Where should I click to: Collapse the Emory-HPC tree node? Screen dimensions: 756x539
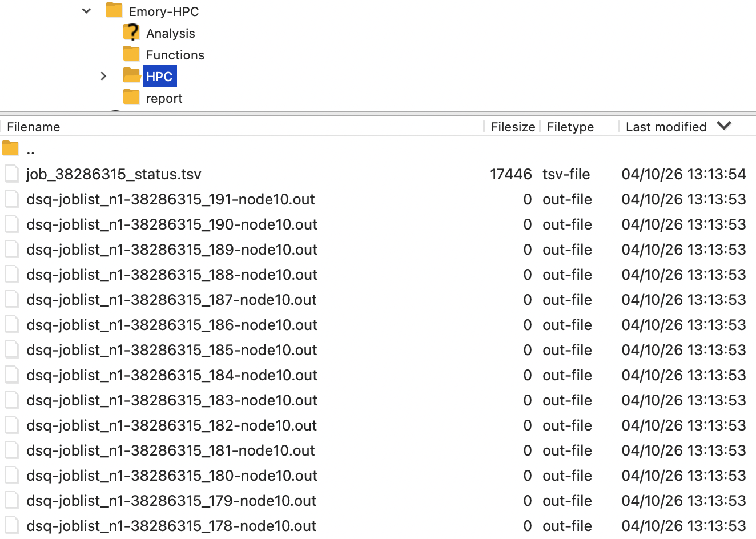click(86, 11)
